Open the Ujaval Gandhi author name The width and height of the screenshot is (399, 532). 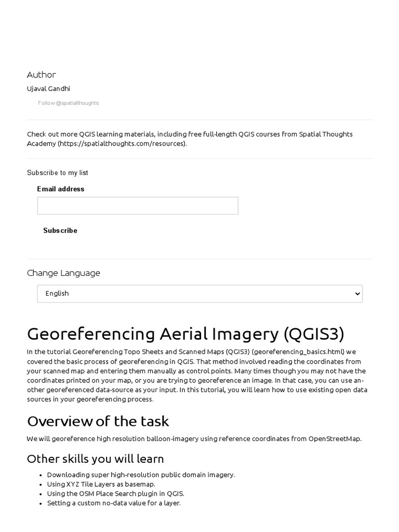point(48,89)
